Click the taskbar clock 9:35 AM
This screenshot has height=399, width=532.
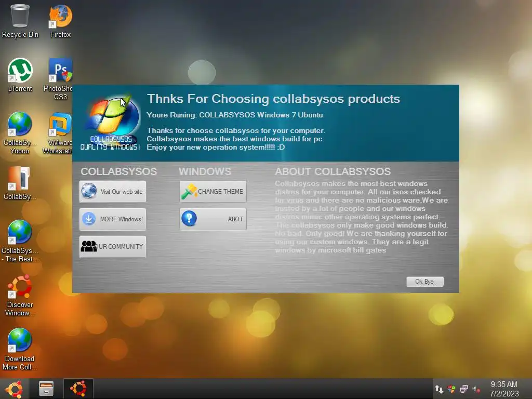(x=504, y=384)
